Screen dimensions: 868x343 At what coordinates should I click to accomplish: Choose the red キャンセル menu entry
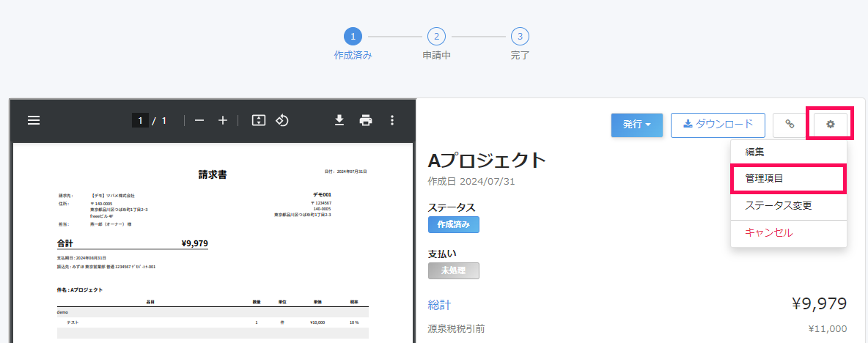(x=788, y=232)
